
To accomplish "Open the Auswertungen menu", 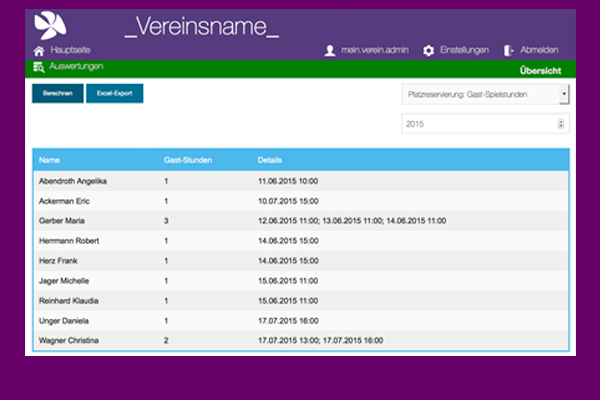I will [x=76, y=66].
